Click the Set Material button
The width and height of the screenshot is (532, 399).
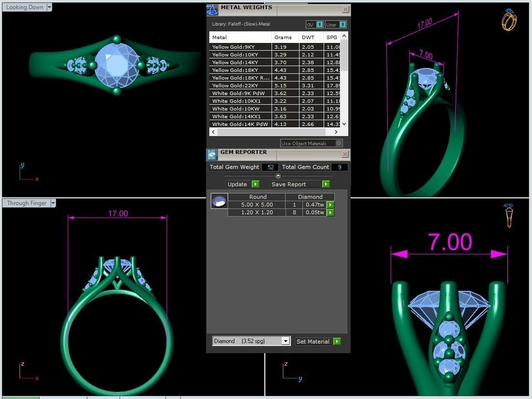click(313, 341)
